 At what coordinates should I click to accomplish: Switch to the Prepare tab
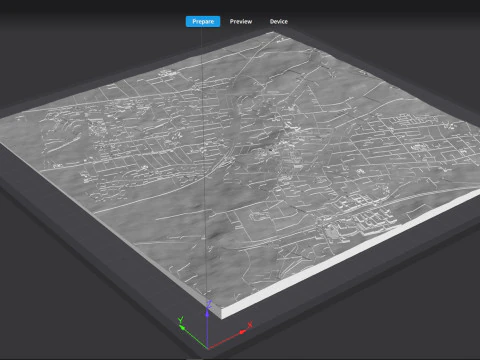pyautogui.click(x=203, y=22)
